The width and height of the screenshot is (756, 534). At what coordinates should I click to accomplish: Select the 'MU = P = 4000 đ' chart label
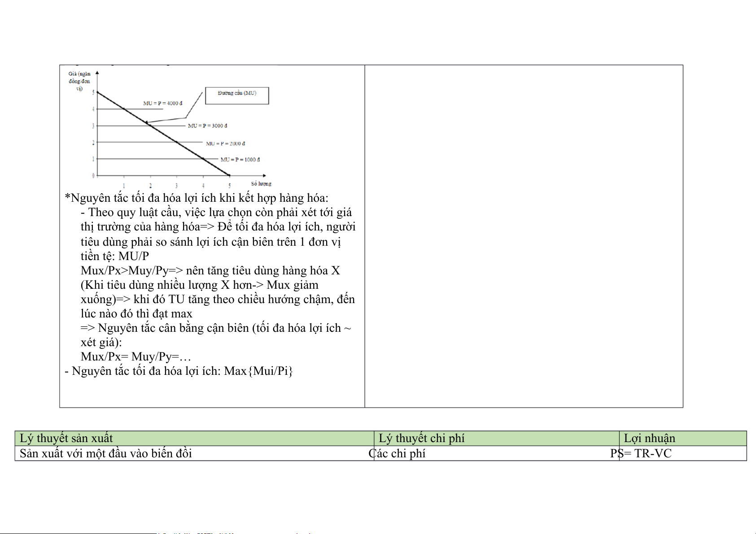[x=162, y=103]
